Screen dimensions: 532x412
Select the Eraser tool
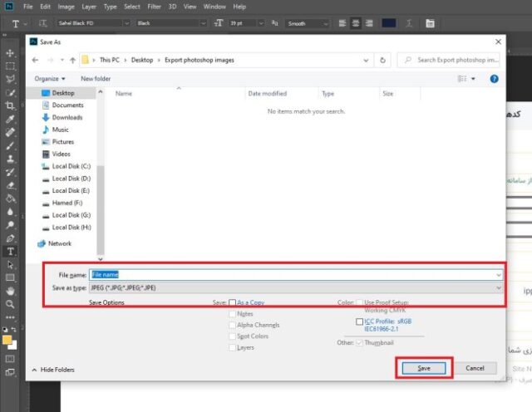click(x=10, y=185)
